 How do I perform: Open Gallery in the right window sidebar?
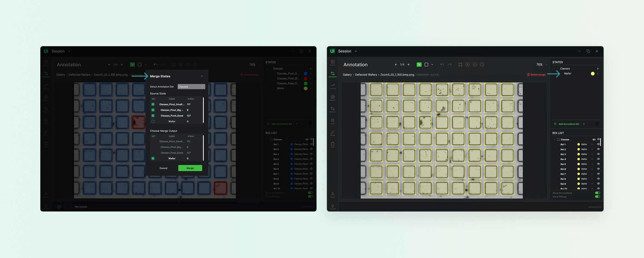tap(333, 63)
